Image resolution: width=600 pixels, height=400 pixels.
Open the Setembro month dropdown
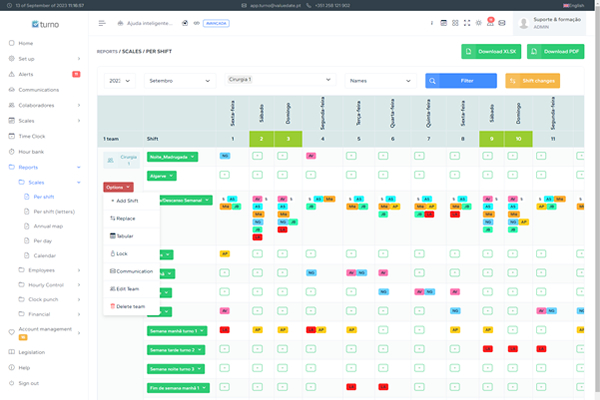(178, 80)
